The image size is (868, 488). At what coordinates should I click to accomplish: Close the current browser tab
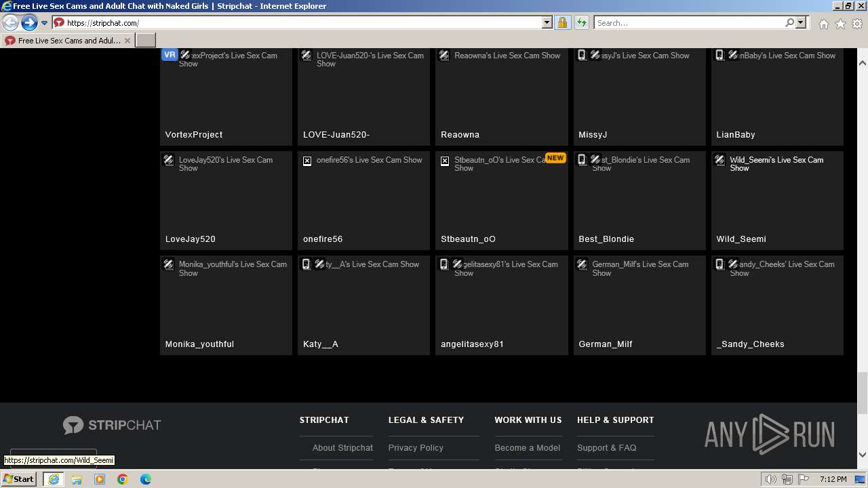coord(127,41)
